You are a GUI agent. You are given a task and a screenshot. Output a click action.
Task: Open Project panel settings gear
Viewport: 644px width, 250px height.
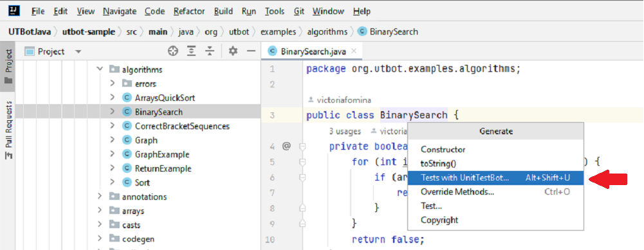tap(234, 51)
